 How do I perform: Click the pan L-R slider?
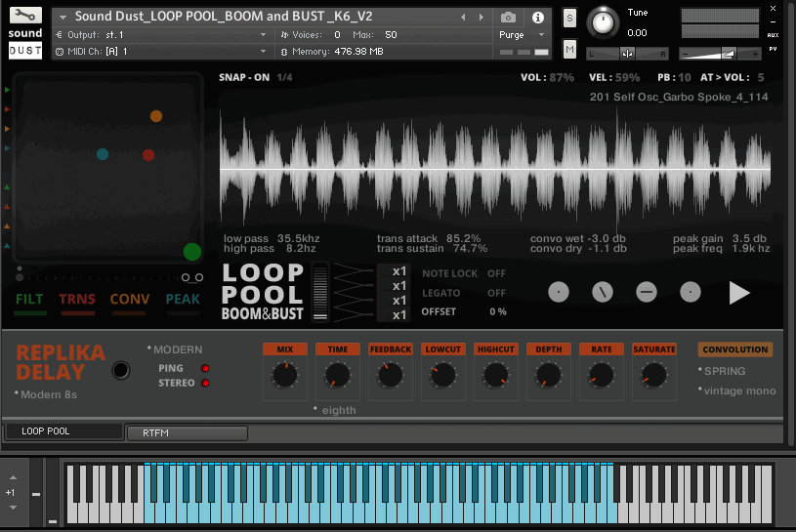[x=627, y=54]
